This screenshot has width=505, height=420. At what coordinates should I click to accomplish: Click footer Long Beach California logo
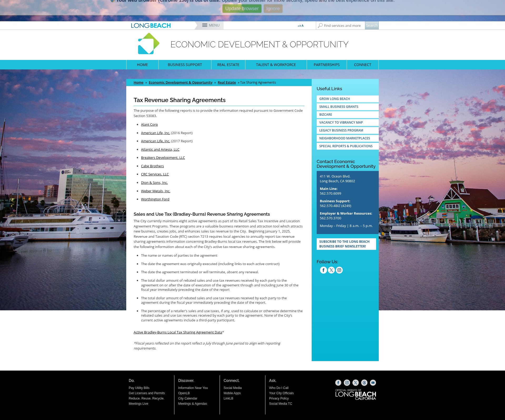[356, 394]
